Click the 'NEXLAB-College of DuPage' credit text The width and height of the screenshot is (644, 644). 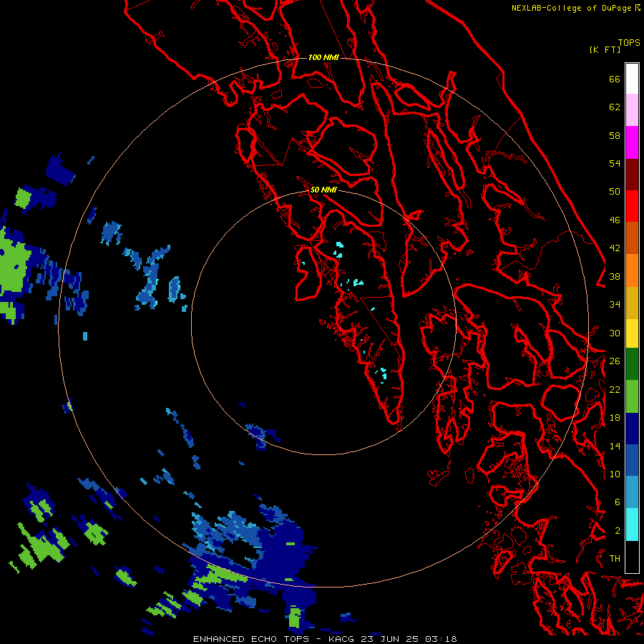click(x=571, y=8)
